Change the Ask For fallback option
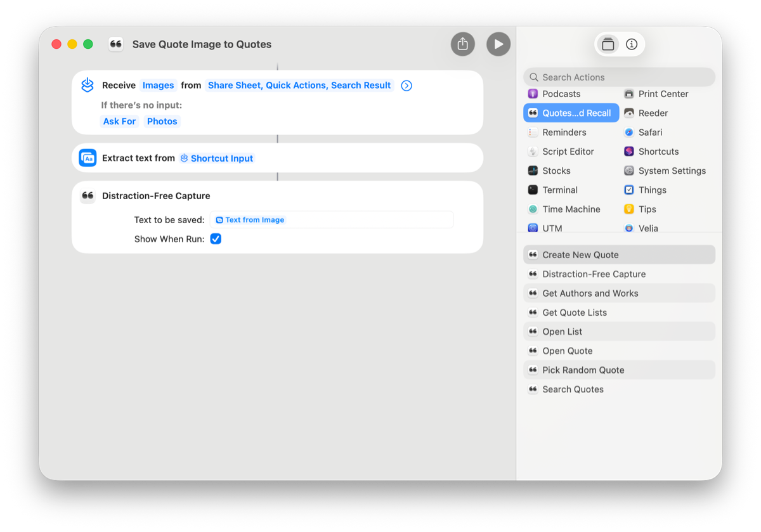 pyautogui.click(x=119, y=121)
